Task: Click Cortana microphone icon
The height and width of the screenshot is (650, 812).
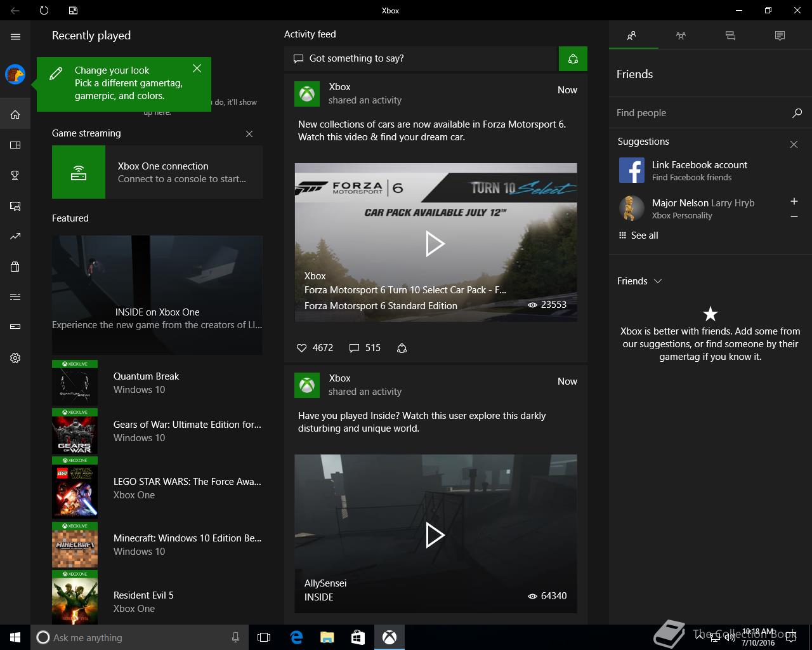Action: (235, 637)
